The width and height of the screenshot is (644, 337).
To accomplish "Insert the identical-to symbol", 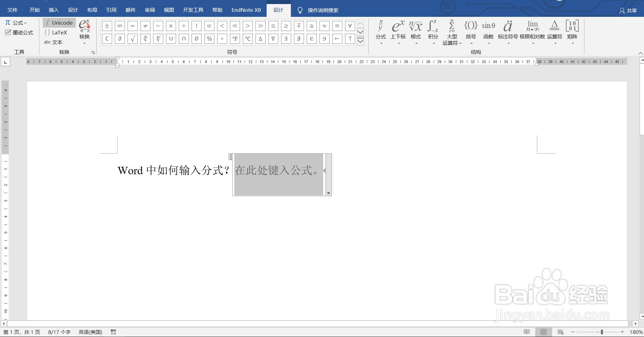I will tap(337, 26).
